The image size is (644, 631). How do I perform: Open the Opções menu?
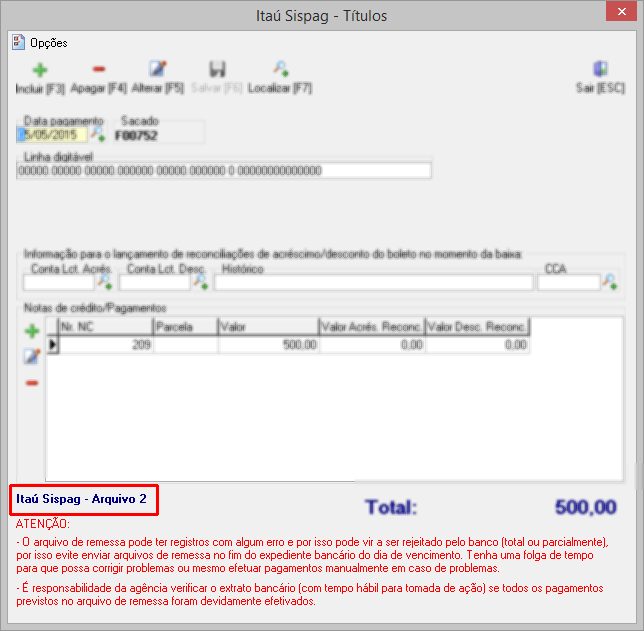48,43
